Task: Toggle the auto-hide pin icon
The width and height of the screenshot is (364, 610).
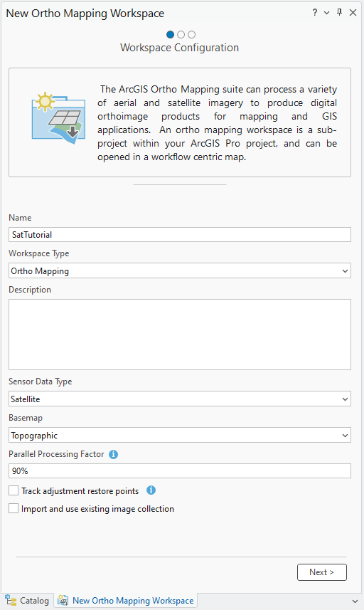Action: pos(340,12)
